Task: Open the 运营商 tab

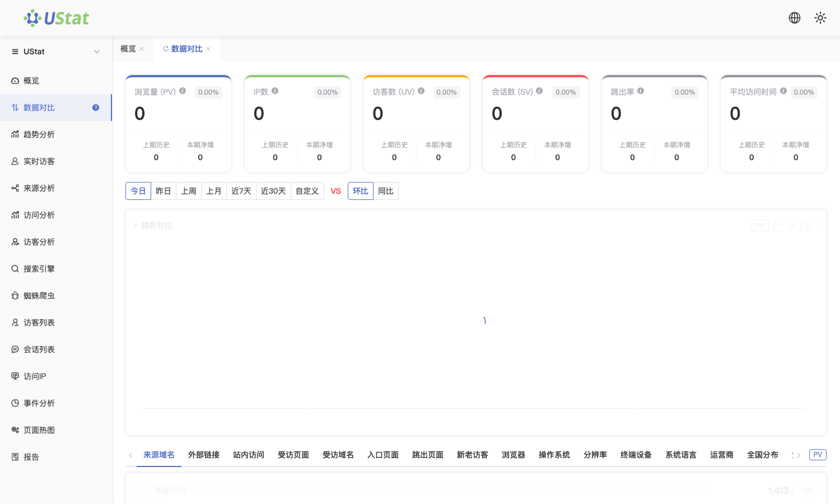Action: pos(722,455)
